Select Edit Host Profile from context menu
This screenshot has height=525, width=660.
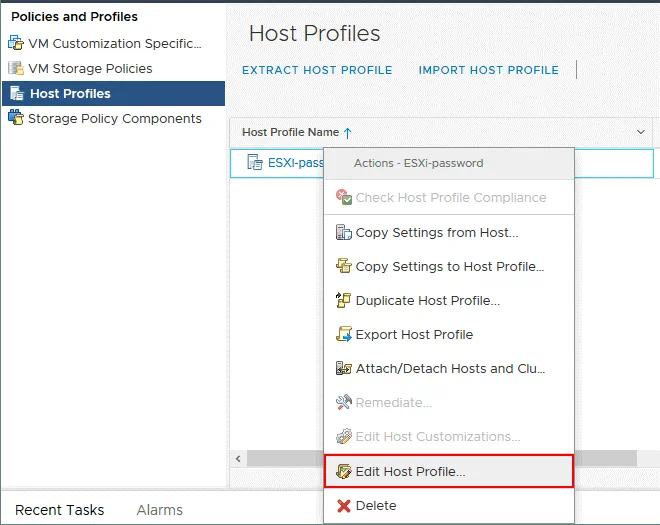tap(410, 471)
